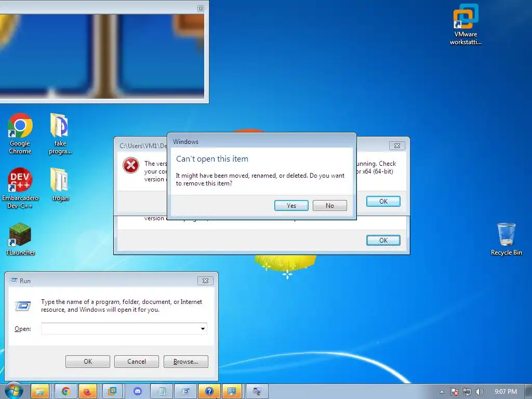Viewport: 532px width, 399px height.
Task: Open the Embarcadero Dev-C++ desktop shortcut
Action: (x=20, y=188)
